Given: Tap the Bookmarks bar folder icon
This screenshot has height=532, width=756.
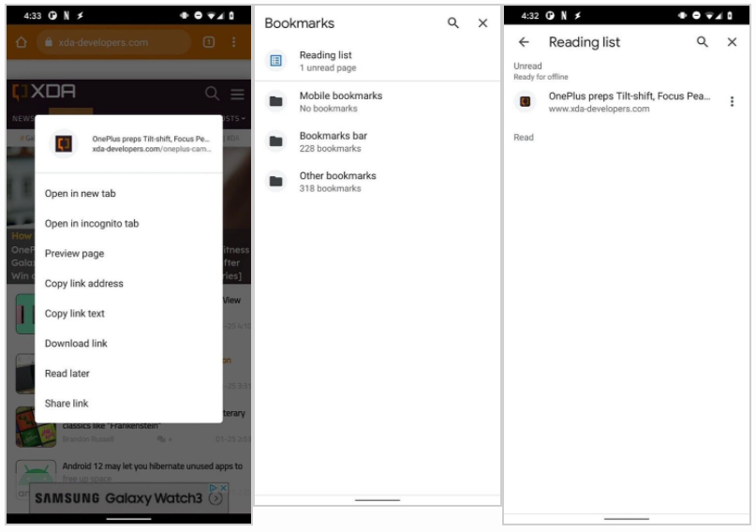Looking at the screenshot, I should (275, 141).
